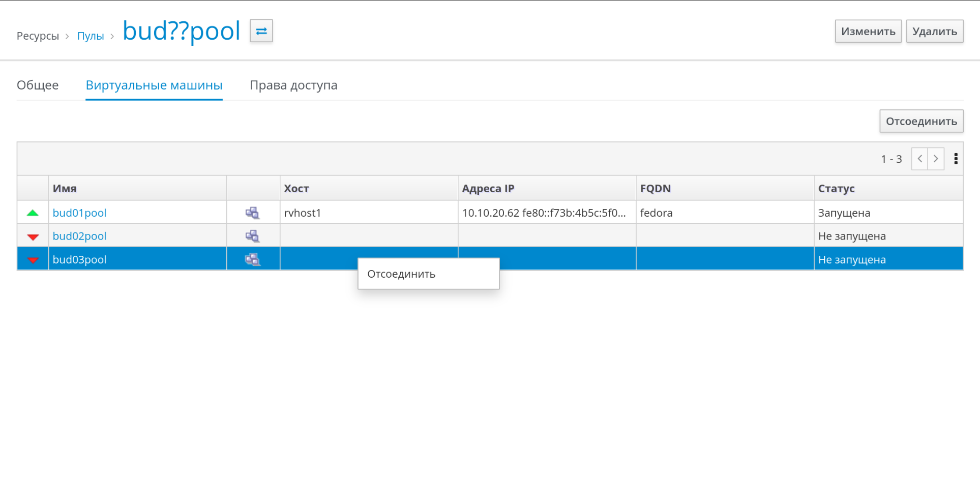The height and width of the screenshot is (503, 980).
Task: Switch to the Общее tab
Action: click(x=38, y=85)
